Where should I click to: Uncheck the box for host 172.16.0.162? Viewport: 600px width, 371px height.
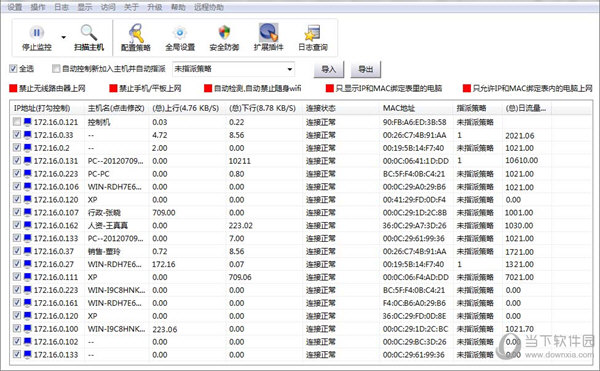(16, 225)
